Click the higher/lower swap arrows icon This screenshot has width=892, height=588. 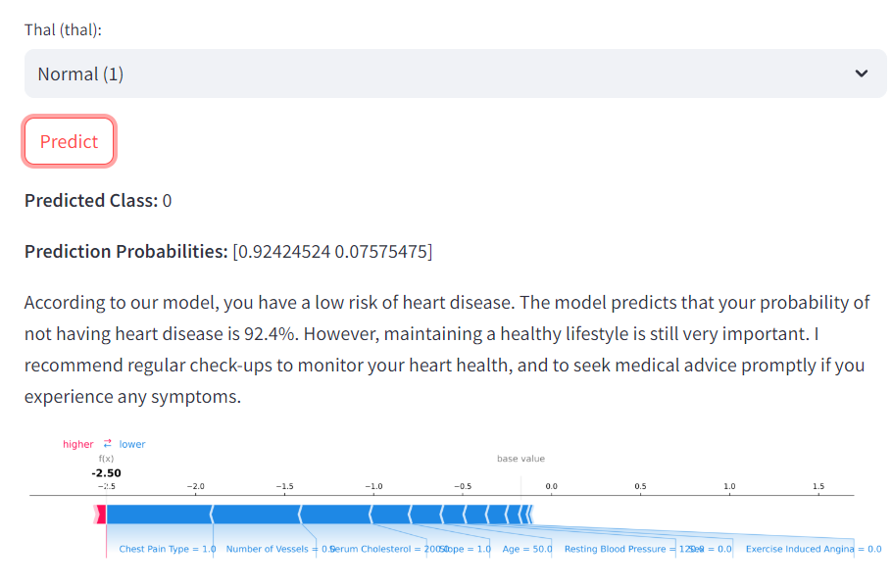[x=108, y=444]
